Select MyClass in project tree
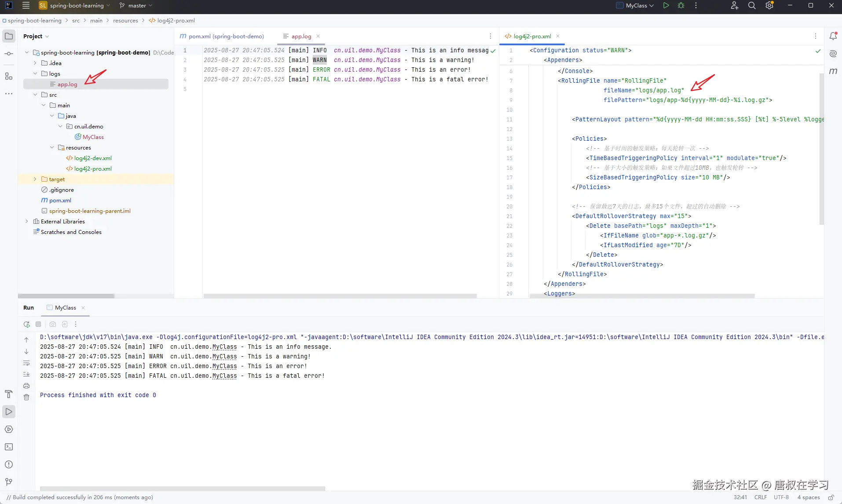Screen dimensions: 842x504 point(93,137)
